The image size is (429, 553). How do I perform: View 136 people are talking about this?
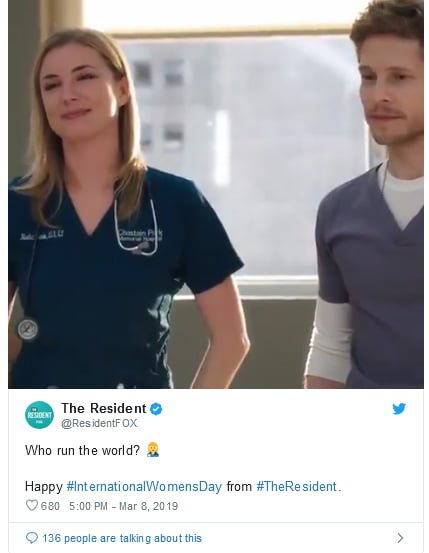point(122,538)
